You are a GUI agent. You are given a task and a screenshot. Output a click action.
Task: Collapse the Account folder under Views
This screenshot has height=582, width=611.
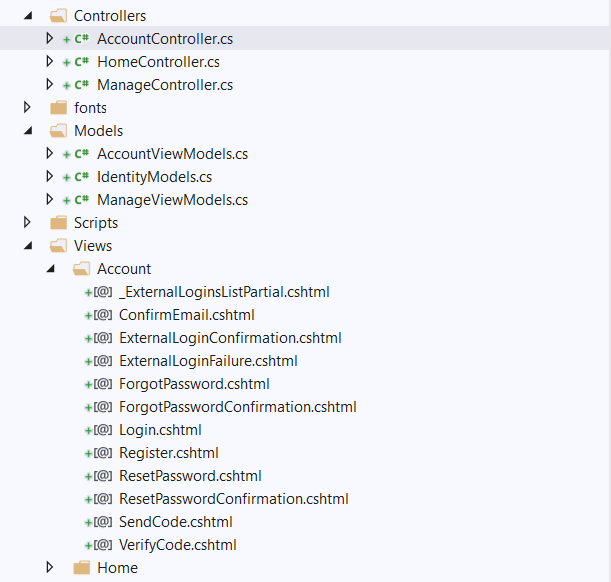51,270
